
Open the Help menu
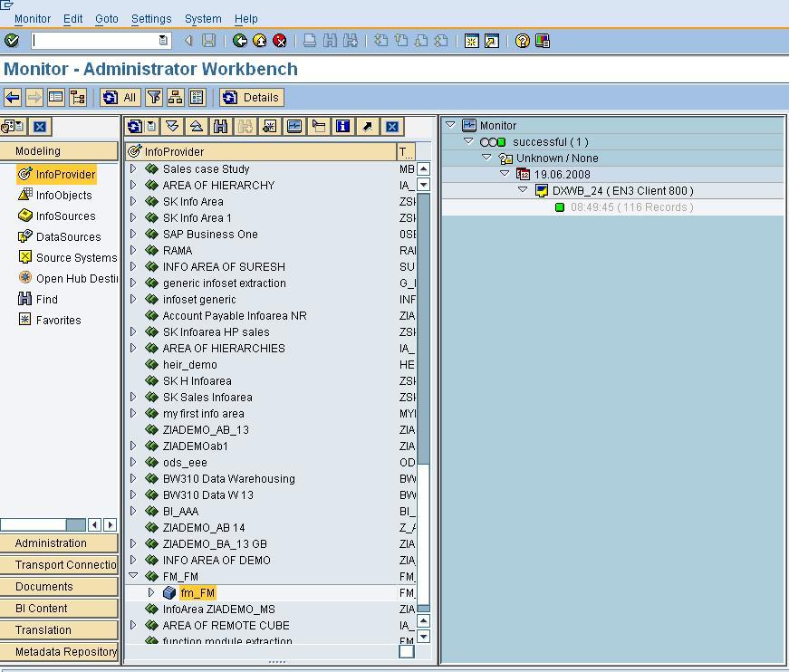[x=246, y=19]
